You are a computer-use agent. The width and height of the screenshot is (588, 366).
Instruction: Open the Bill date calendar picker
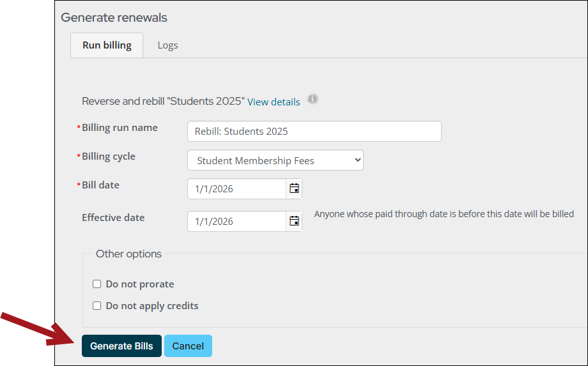(x=294, y=189)
